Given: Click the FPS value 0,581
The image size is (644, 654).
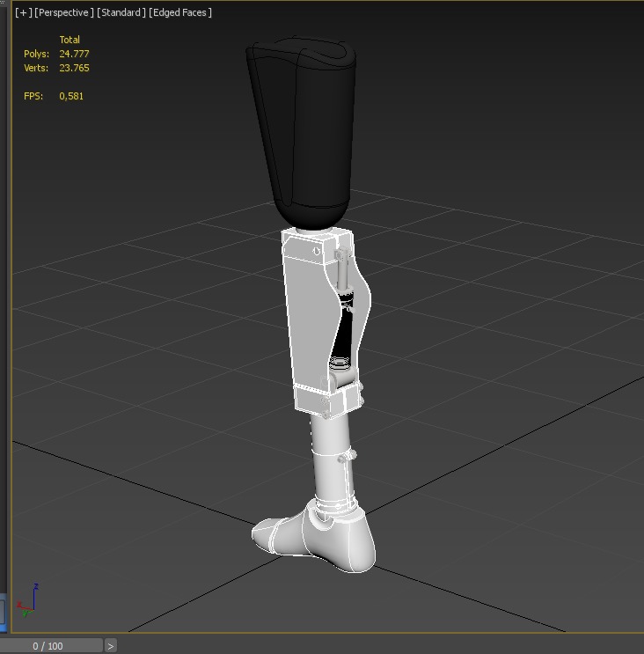Looking at the screenshot, I should [x=71, y=96].
